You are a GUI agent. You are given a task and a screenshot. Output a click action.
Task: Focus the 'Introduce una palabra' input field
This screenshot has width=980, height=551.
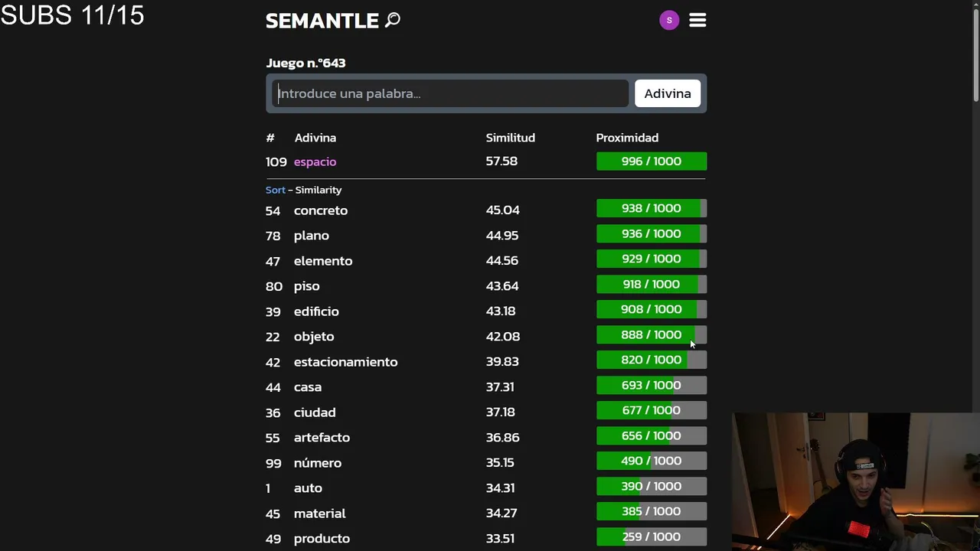click(x=452, y=93)
